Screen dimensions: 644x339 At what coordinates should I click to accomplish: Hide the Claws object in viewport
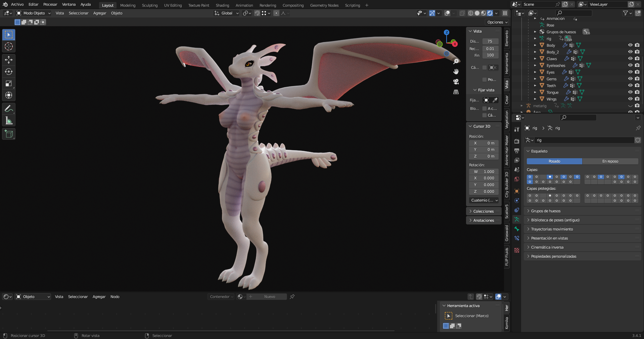coord(630,58)
